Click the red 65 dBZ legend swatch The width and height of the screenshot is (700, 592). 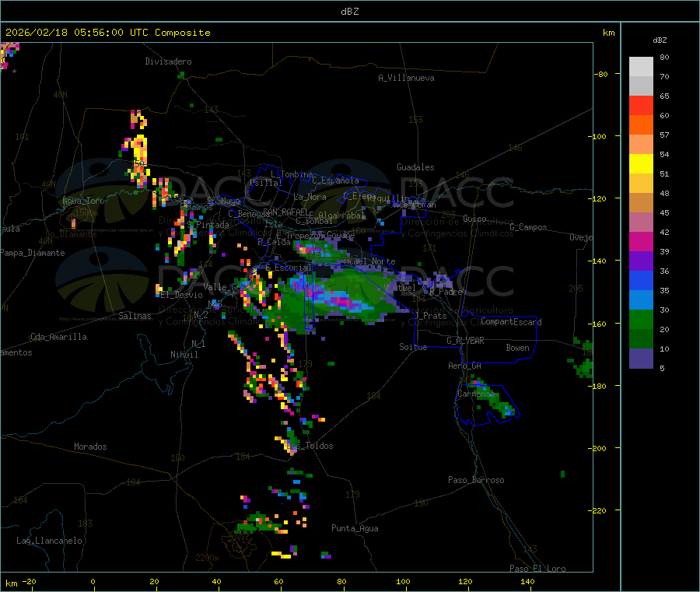pos(641,105)
